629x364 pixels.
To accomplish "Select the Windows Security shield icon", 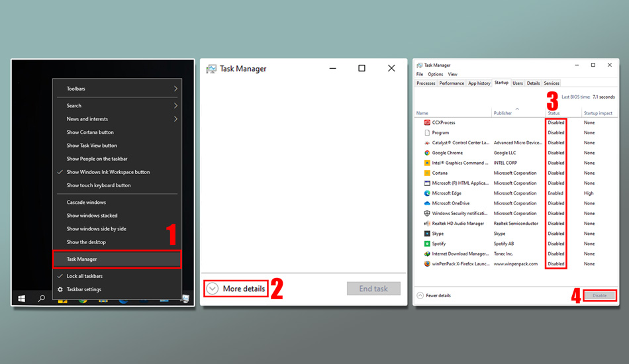I will [427, 213].
